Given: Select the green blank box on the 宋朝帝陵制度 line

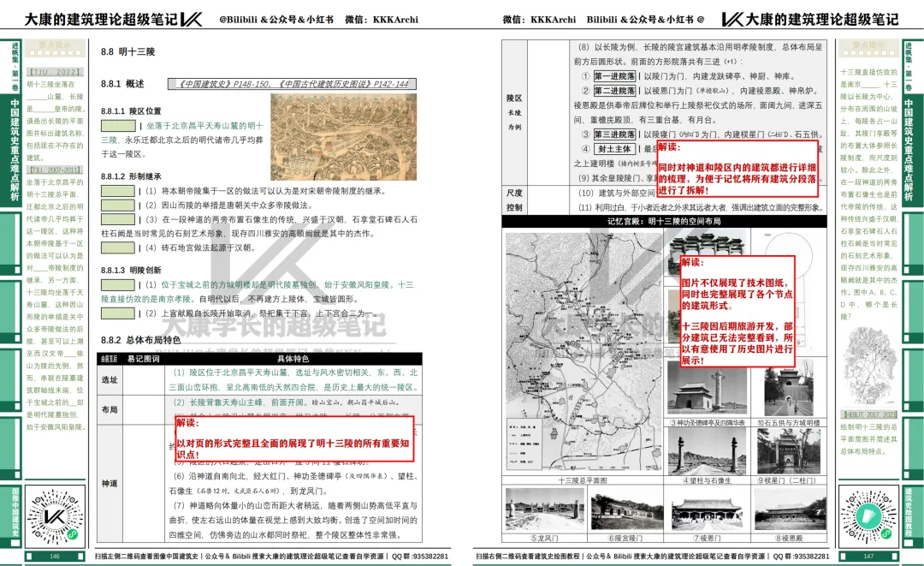Looking at the screenshot, I should click(118, 191).
